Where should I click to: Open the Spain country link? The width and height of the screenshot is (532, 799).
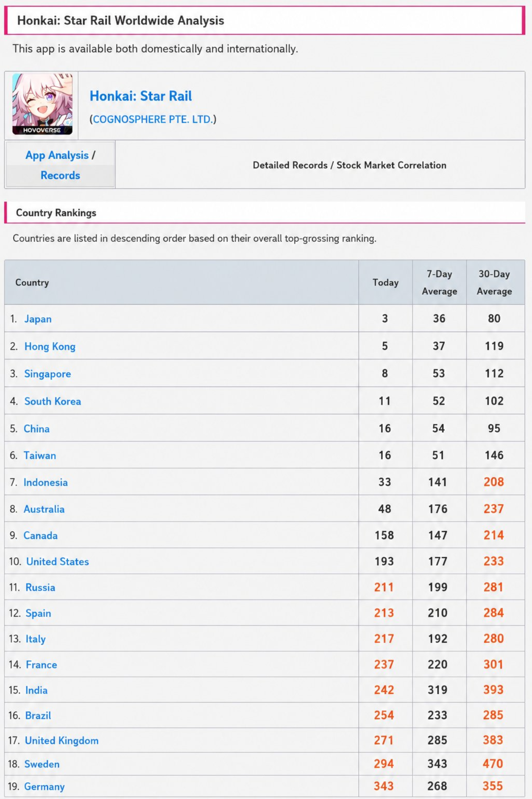[38, 613]
